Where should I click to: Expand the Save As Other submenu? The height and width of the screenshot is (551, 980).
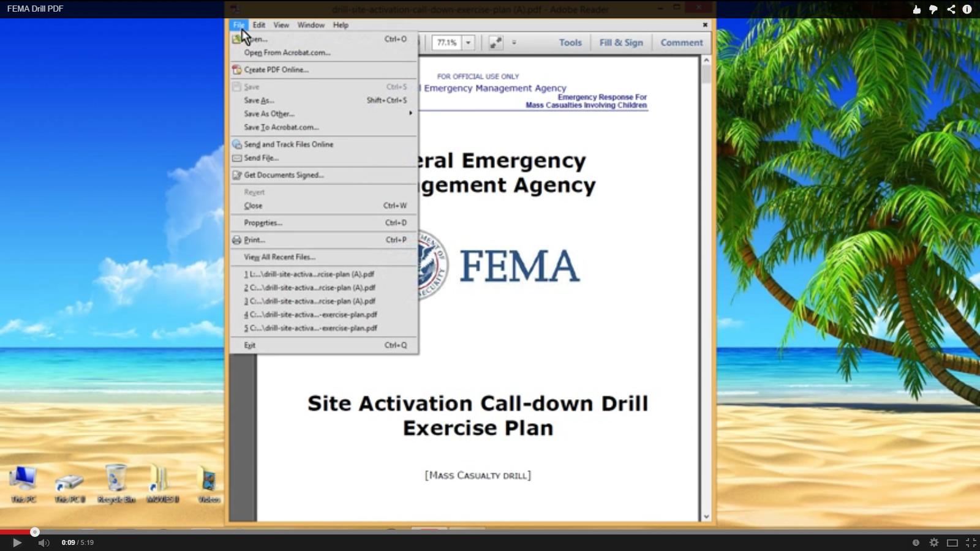(323, 114)
